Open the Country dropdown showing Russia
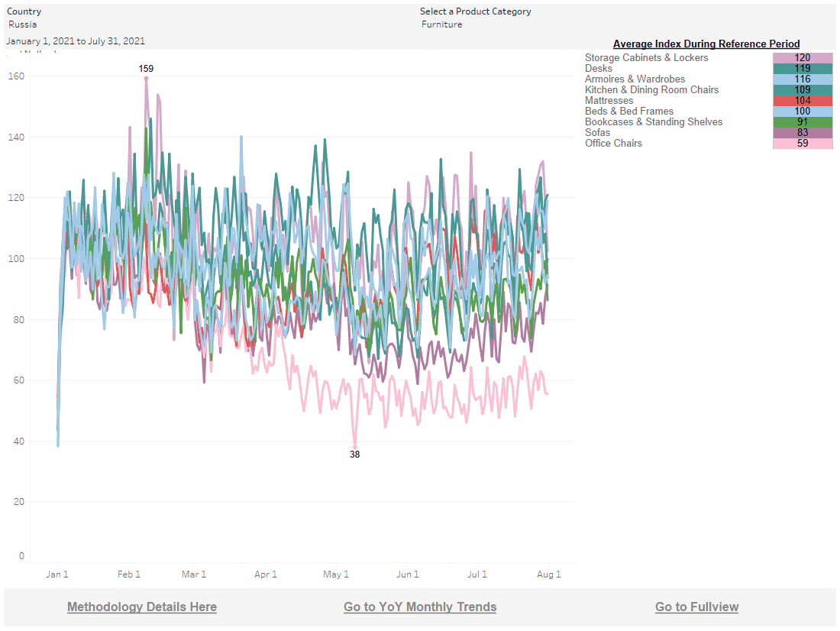This screenshot has height=631, width=840. [x=23, y=24]
